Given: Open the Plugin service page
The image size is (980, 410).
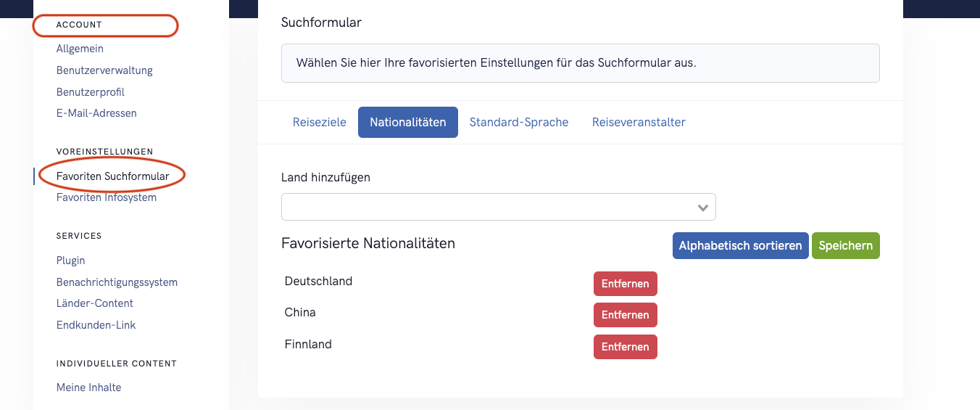Looking at the screenshot, I should 71,261.
